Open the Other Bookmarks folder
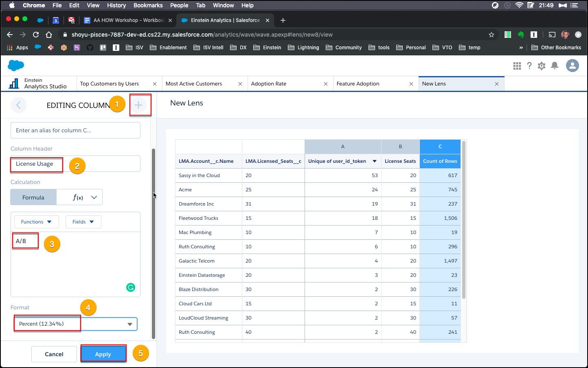 [x=556, y=48]
